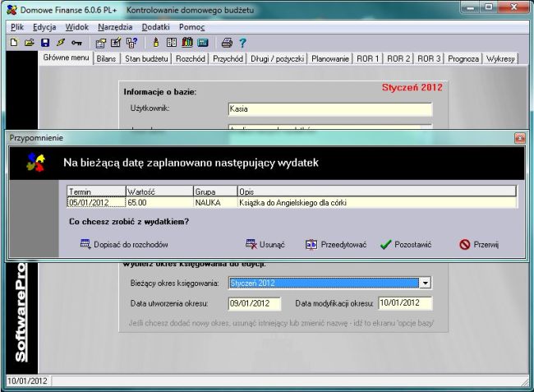534x392 pixels.
Task: Click the colorful arrows logo in reminder dialog
Action: pos(36,162)
